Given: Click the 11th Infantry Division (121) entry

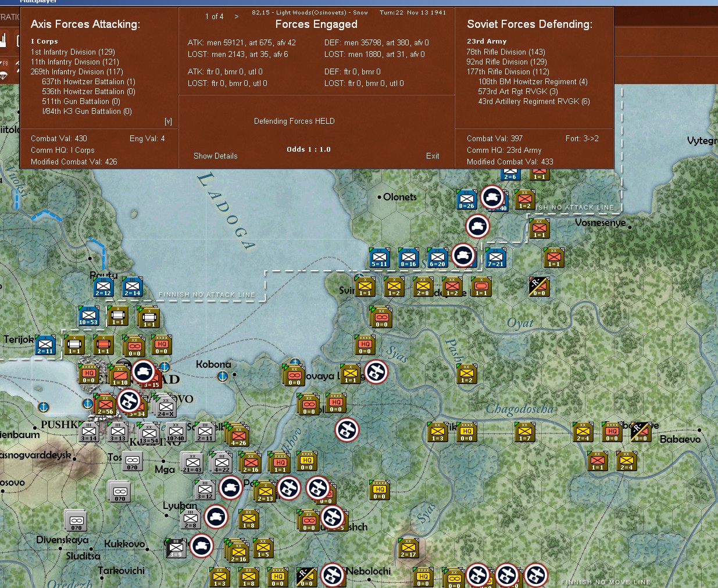Looking at the screenshot, I should point(74,62).
